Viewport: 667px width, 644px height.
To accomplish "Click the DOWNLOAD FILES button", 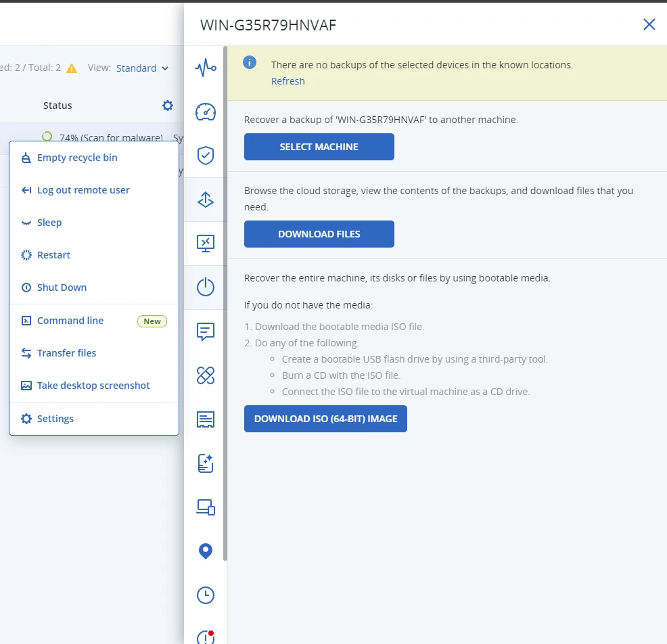I will [319, 234].
